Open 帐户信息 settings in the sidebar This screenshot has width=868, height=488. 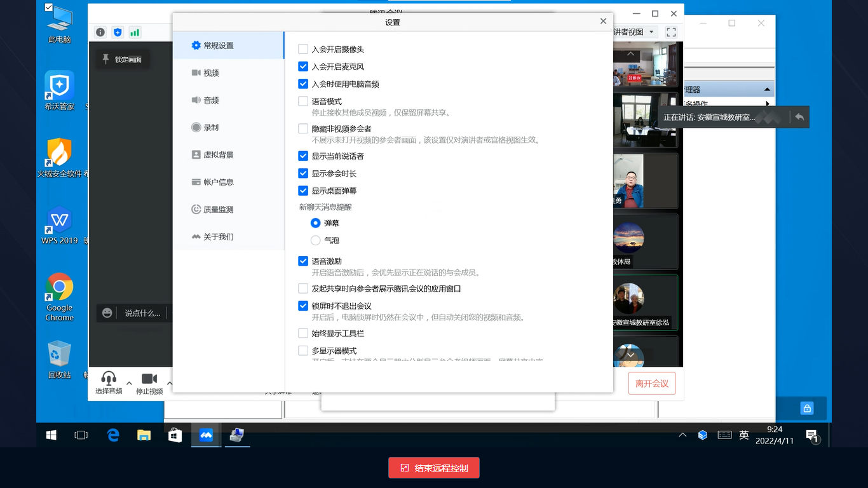(228, 182)
